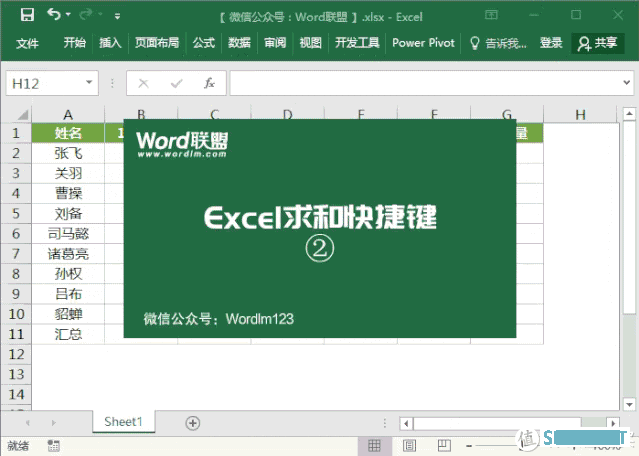Open the 页面布局 ribbon tab
Image resolution: width=639 pixels, height=456 pixels.
tap(157, 43)
